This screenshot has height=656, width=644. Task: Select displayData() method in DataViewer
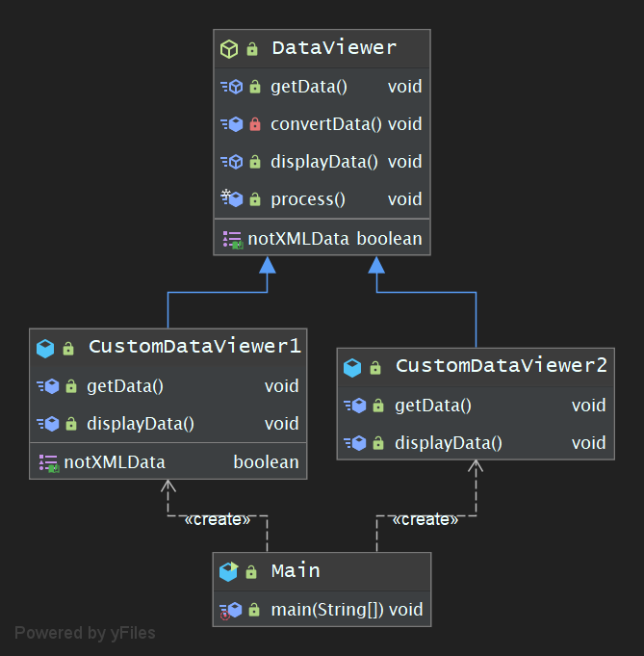[x=323, y=162]
